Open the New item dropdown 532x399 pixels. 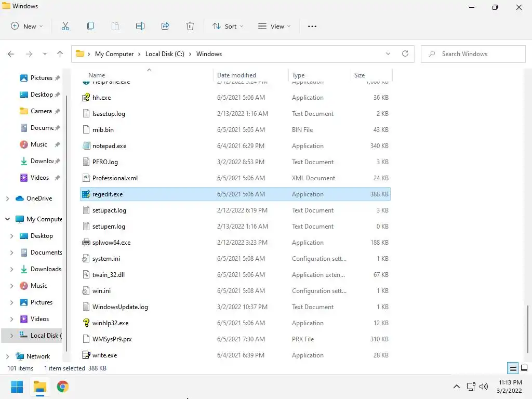click(x=27, y=26)
